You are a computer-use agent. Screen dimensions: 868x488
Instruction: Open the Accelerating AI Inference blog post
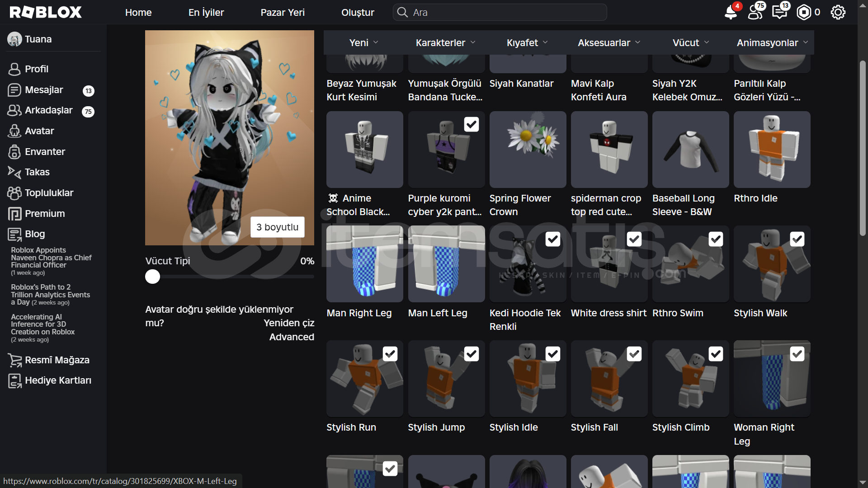click(43, 328)
